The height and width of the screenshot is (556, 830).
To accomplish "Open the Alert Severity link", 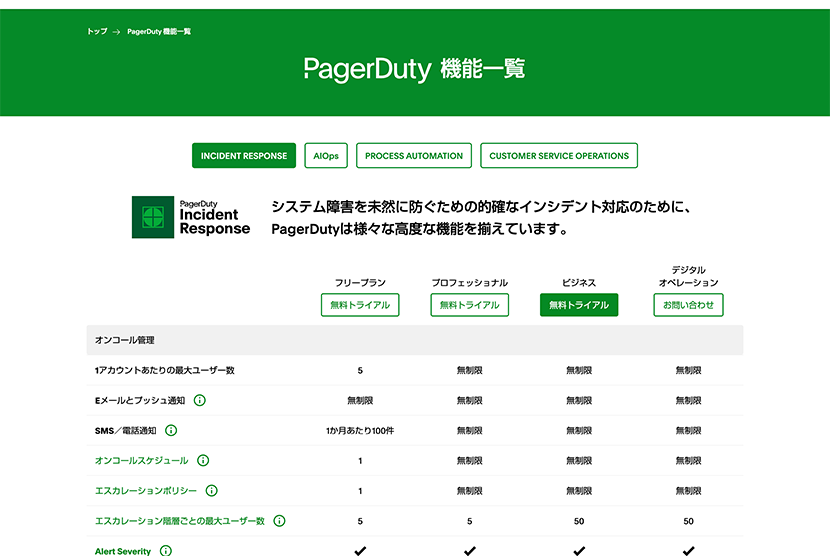I will click(123, 551).
